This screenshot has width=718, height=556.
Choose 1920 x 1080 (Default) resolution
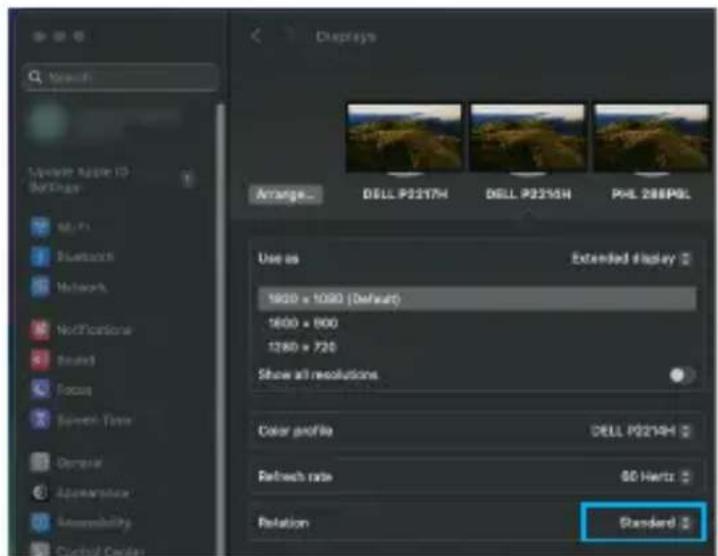point(477,299)
